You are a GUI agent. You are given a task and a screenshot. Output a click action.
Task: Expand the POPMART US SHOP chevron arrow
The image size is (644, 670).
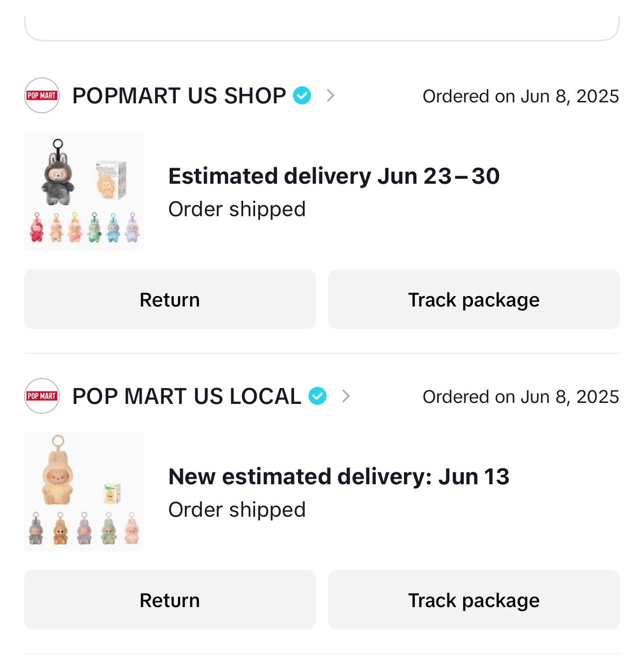click(330, 95)
